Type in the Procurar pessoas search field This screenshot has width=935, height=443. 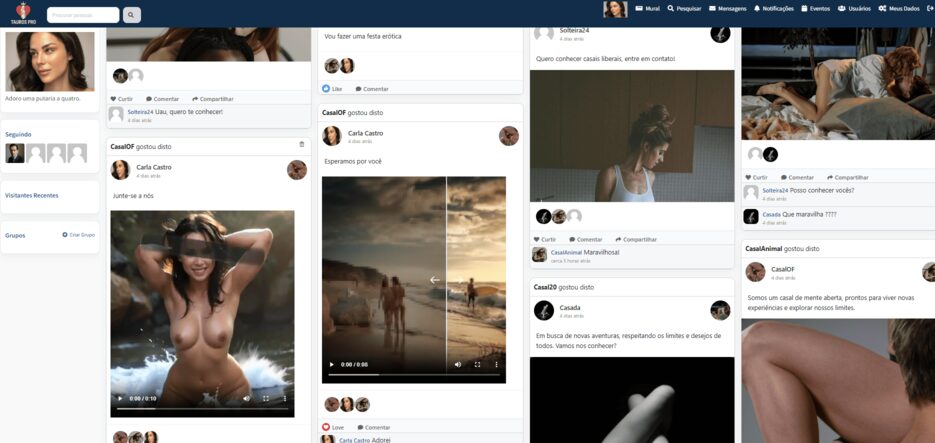pyautogui.click(x=82, y=15)
